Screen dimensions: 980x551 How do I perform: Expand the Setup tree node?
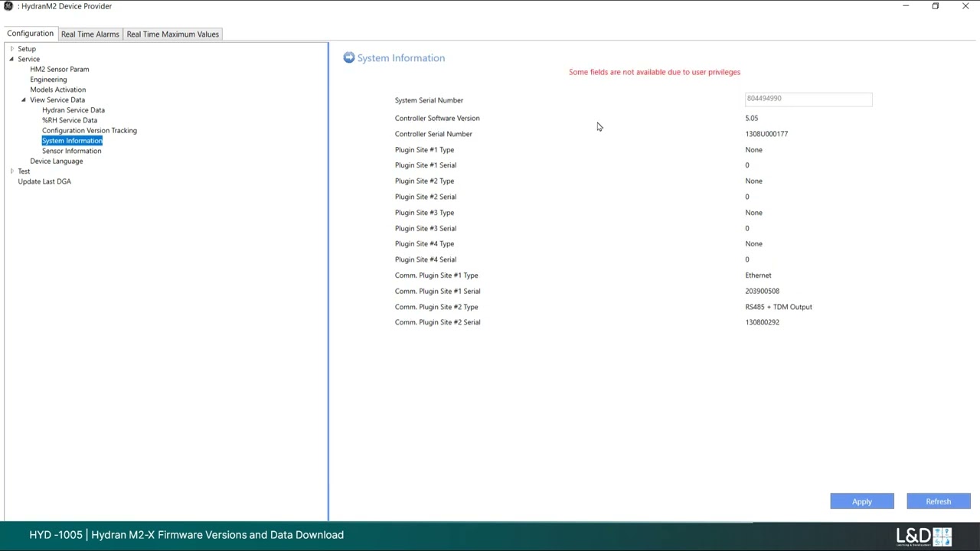(x=11, y=49)
